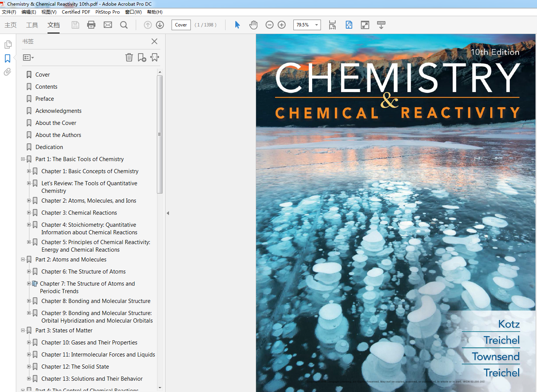Click the Save file icon
The height and width of the screenshot is (392, 537).
(75, 25)
